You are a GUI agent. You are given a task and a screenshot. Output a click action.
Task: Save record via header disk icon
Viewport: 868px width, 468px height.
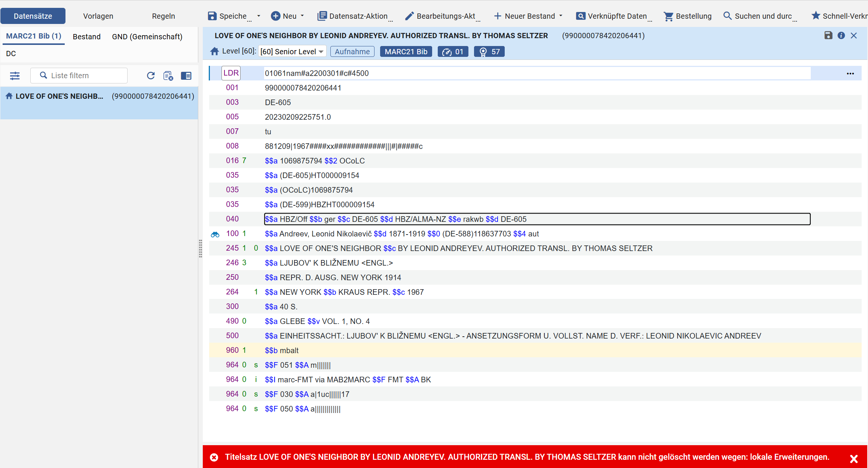tap(828, 36)
